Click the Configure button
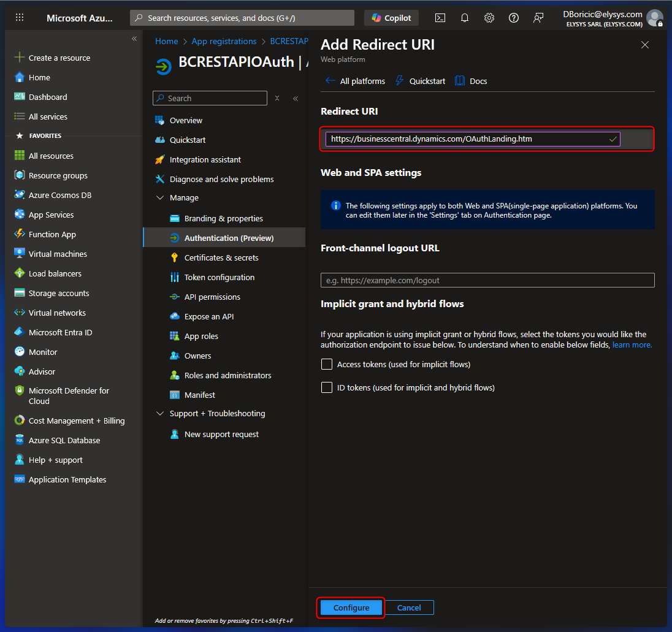This screenshot has height=632, width=672. click(x=351, y=607)
